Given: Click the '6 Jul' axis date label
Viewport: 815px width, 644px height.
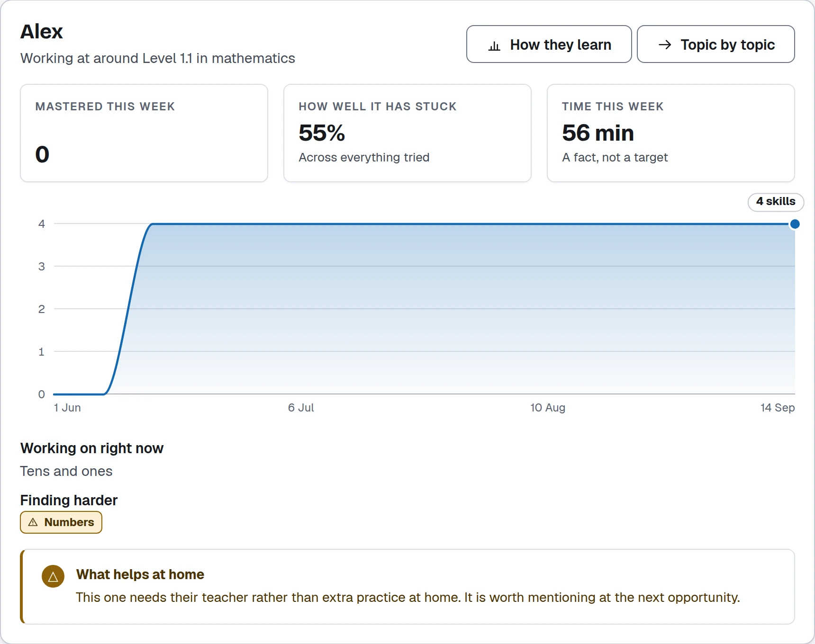Looking at the screenshot, I should 301,408.
